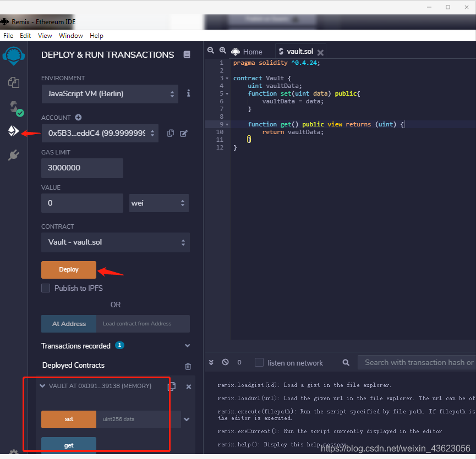Toggle the terminal panel with double-chevron icon
The height and width of the screenshot is (459, 476).
211,362
